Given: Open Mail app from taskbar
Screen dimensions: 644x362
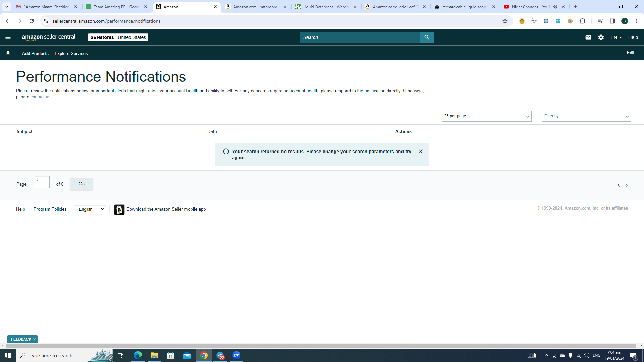Looking at the screenshot, I should click(187, 355).
